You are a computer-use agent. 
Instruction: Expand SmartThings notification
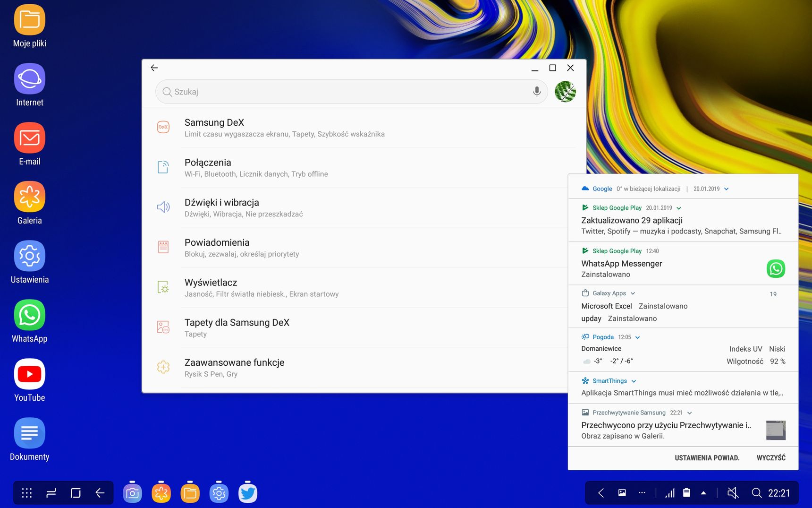pyautogui.click(x=634, y=381)
